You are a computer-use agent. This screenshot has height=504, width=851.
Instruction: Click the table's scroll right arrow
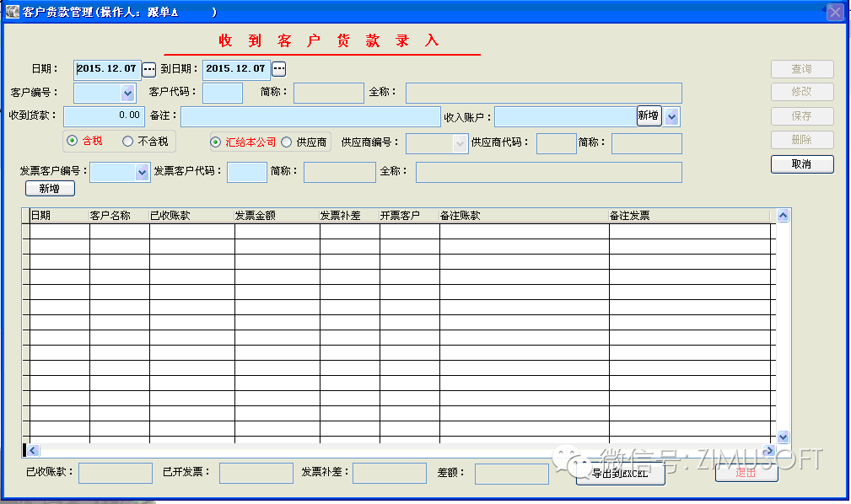(x=768, y=451)
